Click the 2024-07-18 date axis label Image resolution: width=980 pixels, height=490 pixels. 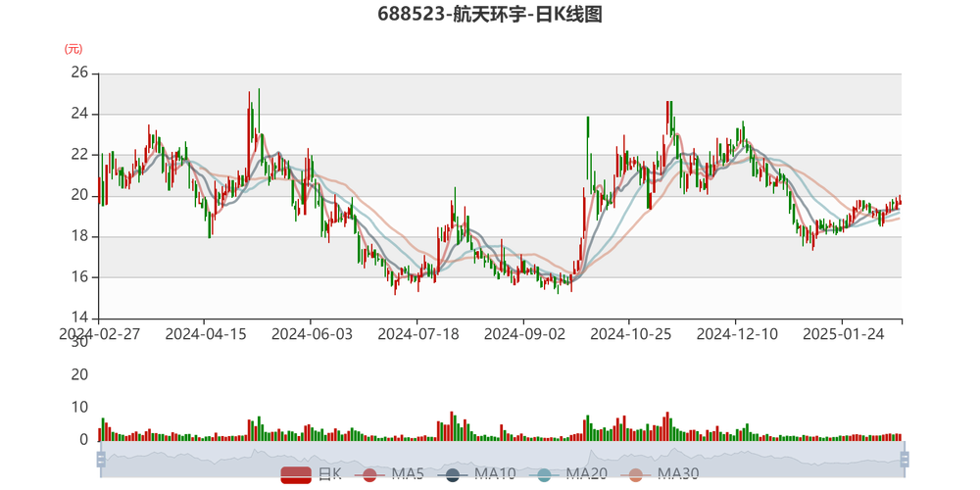(x=418, y=334)
